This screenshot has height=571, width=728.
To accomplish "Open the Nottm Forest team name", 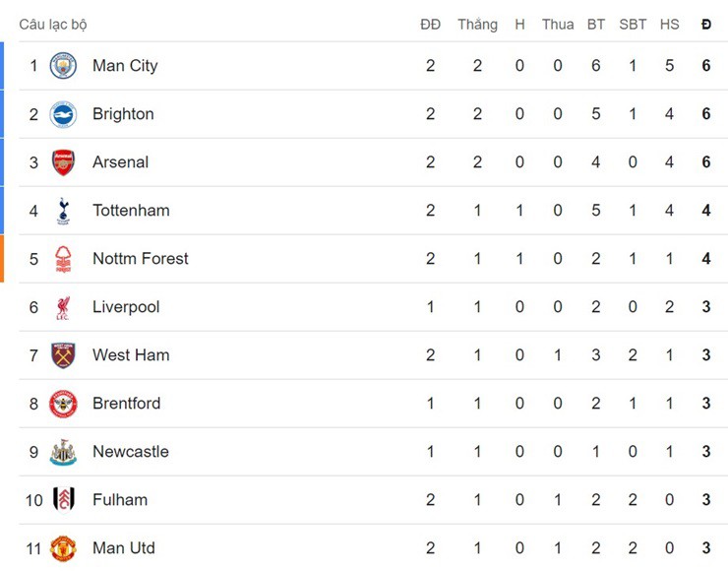I will (x=141, y=259).
